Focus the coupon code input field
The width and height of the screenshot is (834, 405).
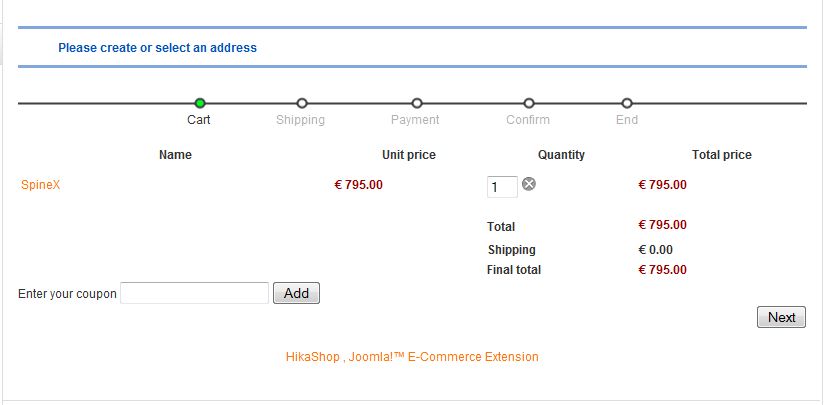(194, 293)
